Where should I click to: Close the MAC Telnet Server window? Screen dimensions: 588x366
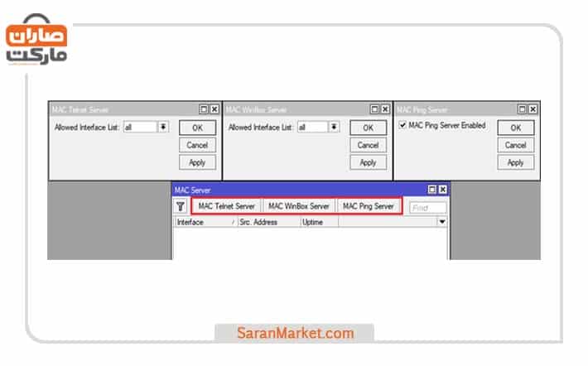coord(214,109)
